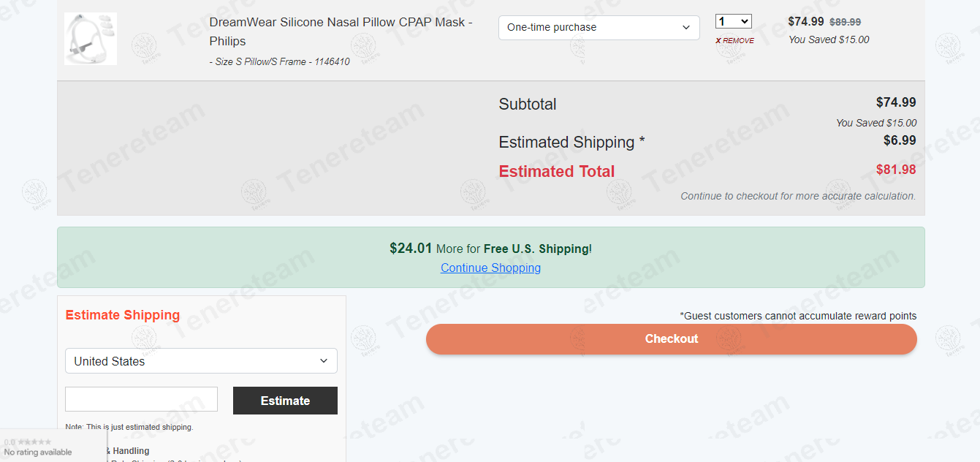The height and width of the screenshot is (462, 980).
Task: Follow the Continue Shopping link
Action: (x=490, y=268)
